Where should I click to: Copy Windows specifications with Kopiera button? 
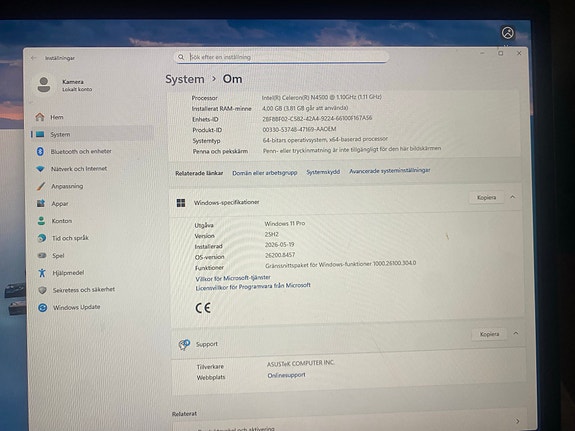coord(486,197)
